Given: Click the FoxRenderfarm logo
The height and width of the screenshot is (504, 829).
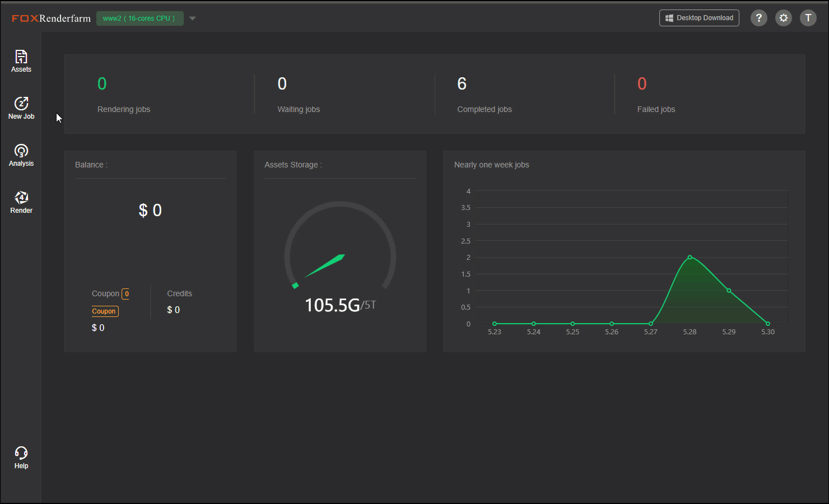Looking at the screenshot, I should 51,18.
